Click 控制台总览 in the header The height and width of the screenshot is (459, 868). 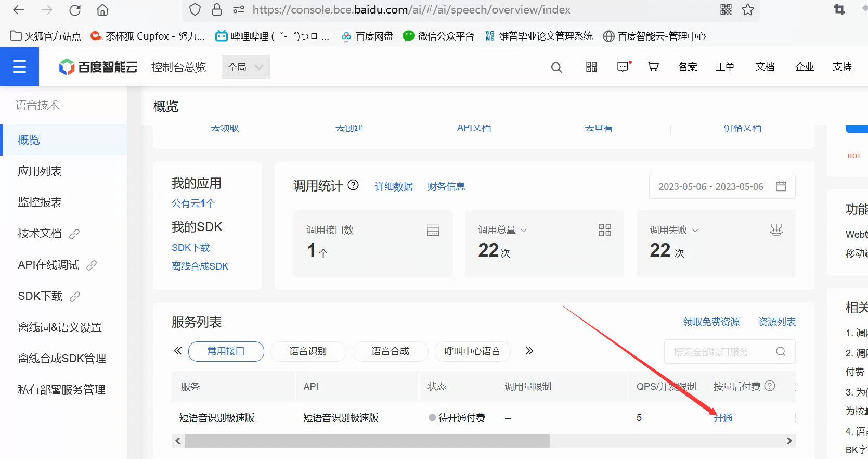click(x=178, y=67)
